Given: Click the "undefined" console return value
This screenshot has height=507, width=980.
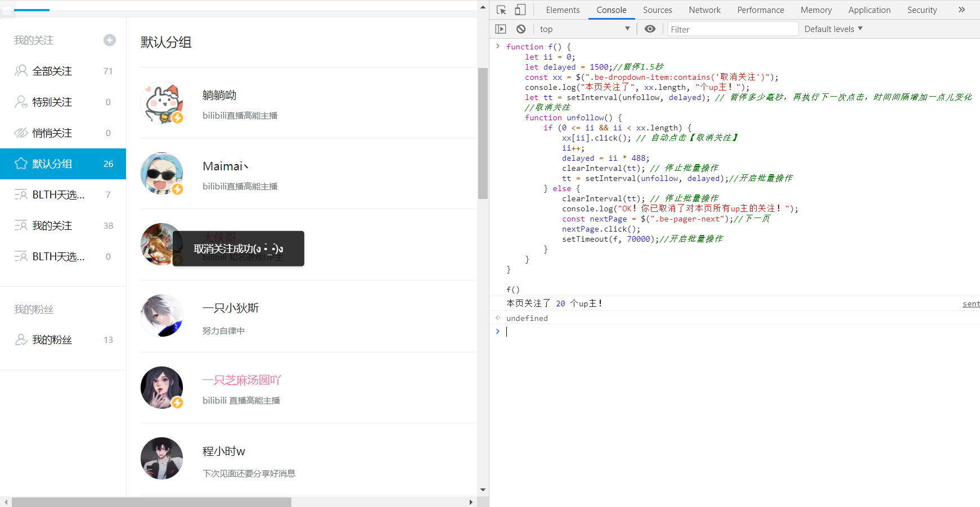Looking at the screenshot, I should 527,318.
